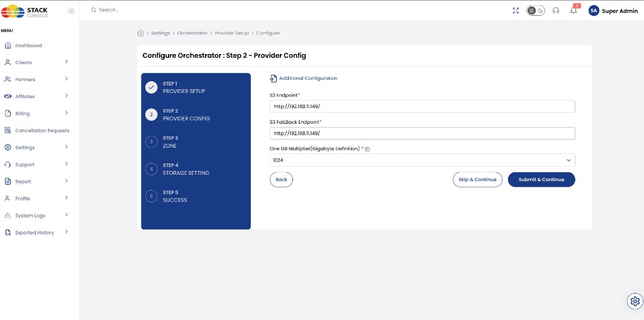This screenshot has height=320, width=644.
Task: Go to Settings breadcrumb link
Action: tap(160, 33)
